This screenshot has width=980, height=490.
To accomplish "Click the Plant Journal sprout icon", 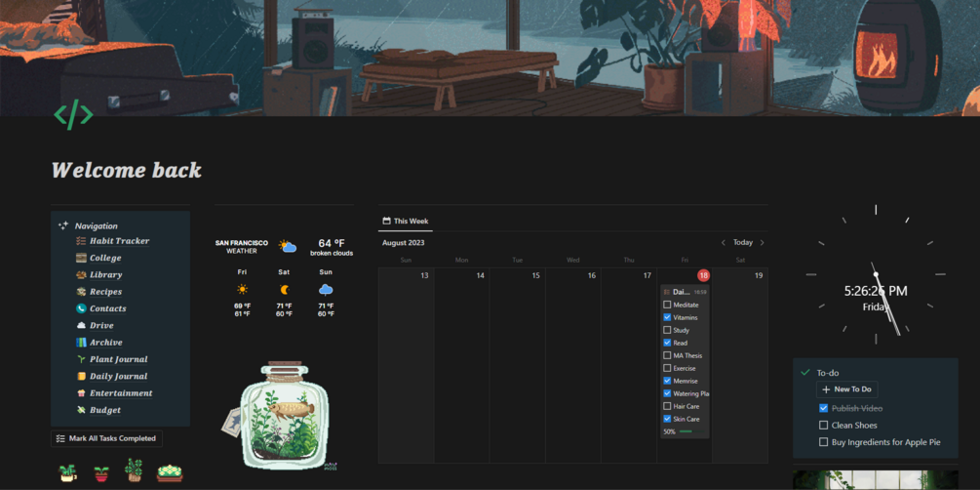I will [x=81, y=359].
